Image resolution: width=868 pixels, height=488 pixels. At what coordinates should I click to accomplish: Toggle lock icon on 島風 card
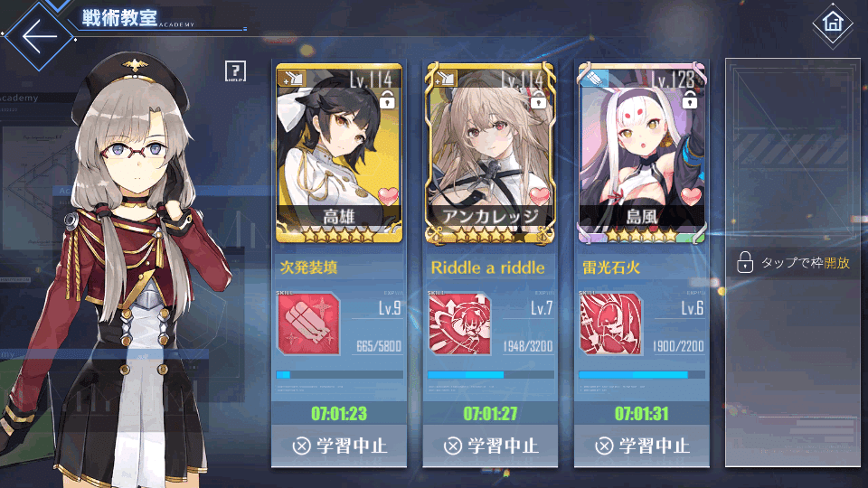[x=689, y=100]
